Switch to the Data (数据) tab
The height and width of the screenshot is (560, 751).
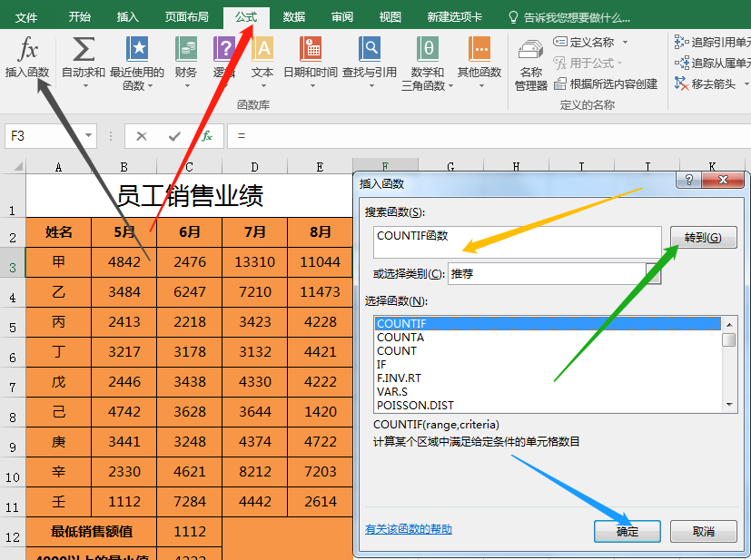293,17
